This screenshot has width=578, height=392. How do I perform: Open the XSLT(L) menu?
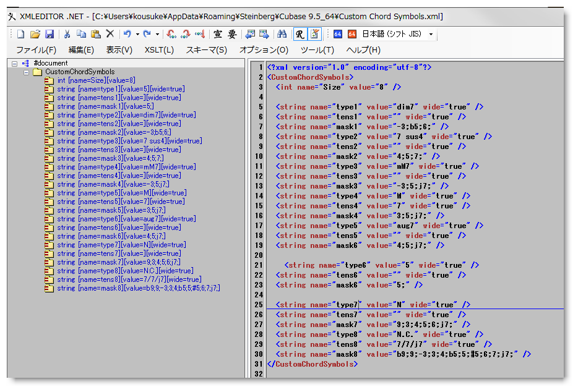(x=159, y=49)
